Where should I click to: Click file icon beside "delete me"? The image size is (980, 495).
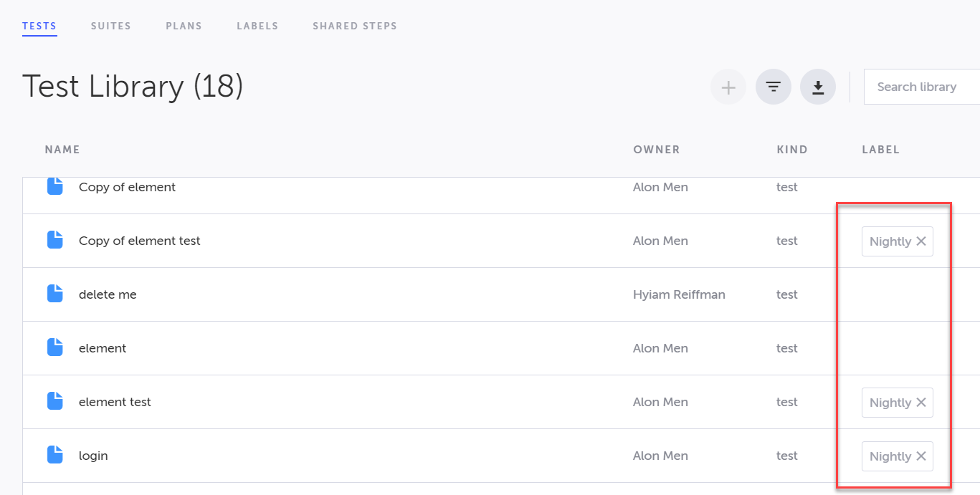pos(55,294)
